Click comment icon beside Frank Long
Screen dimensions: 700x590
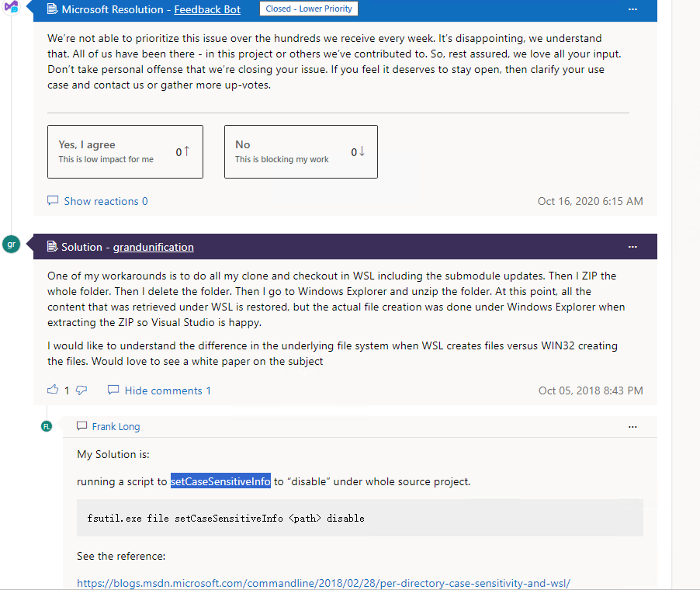click(x=81, y=425)
